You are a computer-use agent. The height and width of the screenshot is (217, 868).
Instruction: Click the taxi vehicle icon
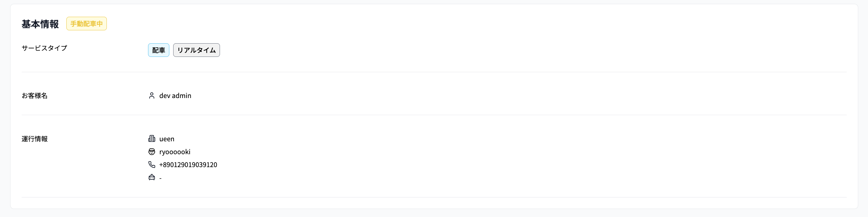click(152, 178)
